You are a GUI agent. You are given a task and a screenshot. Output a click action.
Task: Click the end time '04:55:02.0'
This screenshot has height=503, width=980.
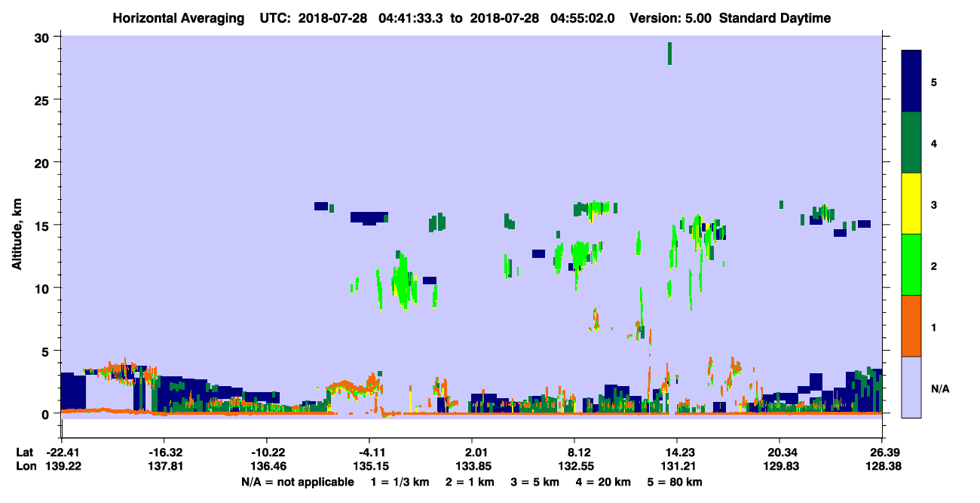pos(582,18)
